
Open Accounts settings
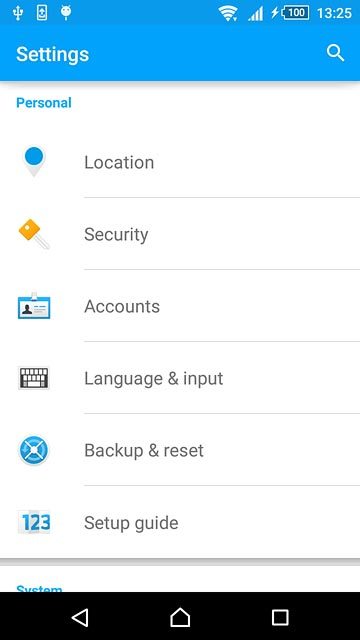[x=180, y=306]
